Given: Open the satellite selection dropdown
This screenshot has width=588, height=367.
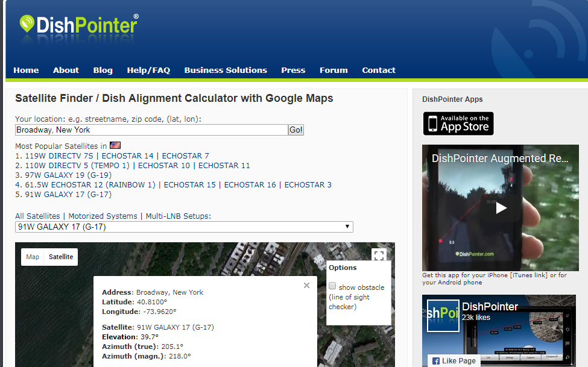Looking at the screenshot, I should (x=348, y=227).
